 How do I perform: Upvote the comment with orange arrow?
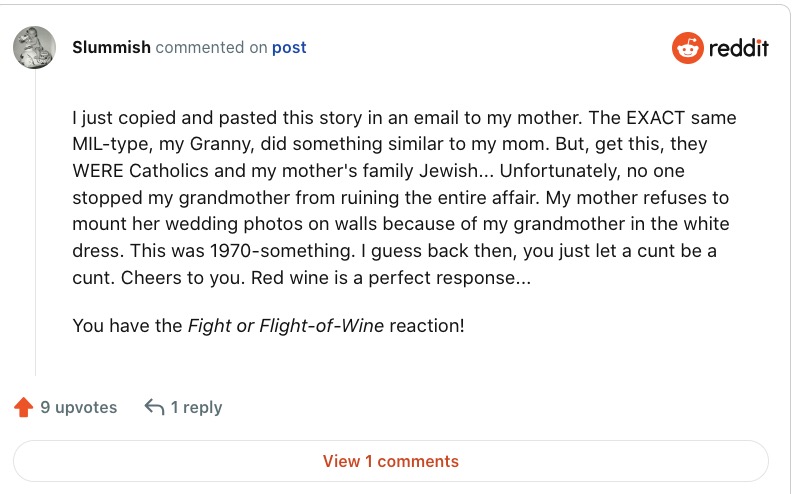coord(24,407)
